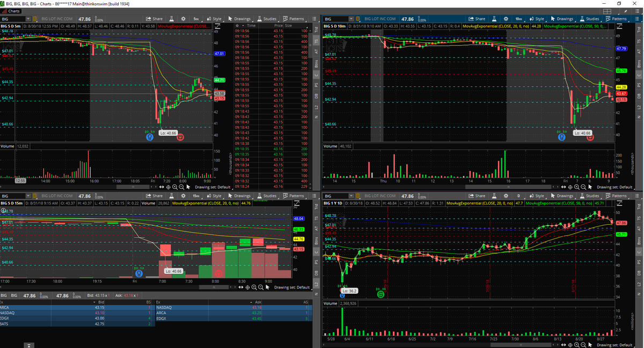Click zoom-out magnifier under the daily chart
The width and height of the screenshot is (644, 348).
point(584,344)
